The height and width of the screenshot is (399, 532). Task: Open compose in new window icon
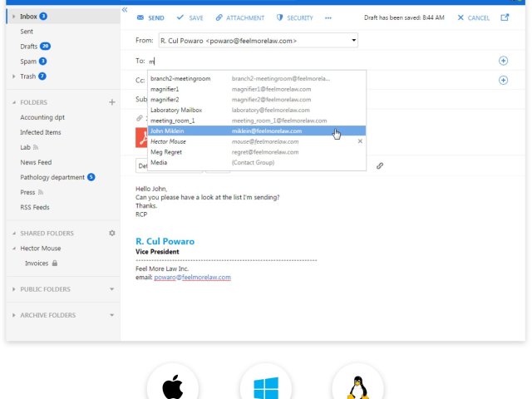click(x=505, y=17)
